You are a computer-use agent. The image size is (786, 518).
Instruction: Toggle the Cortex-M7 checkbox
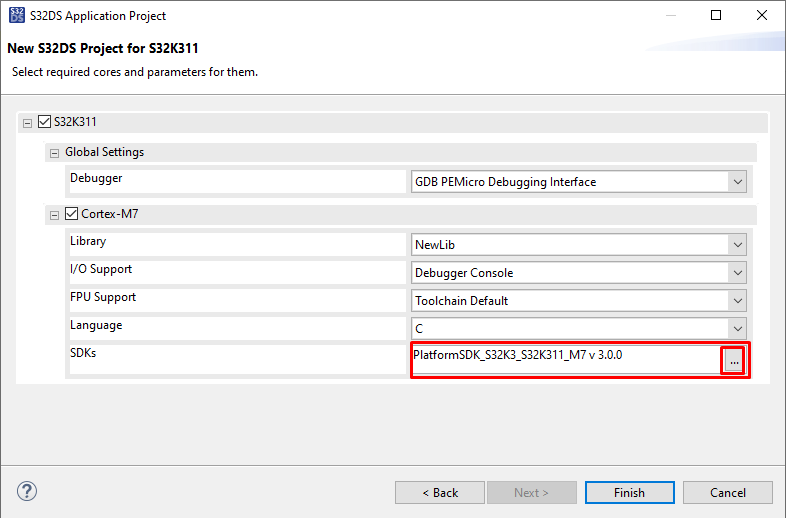[x=71, y=213]
